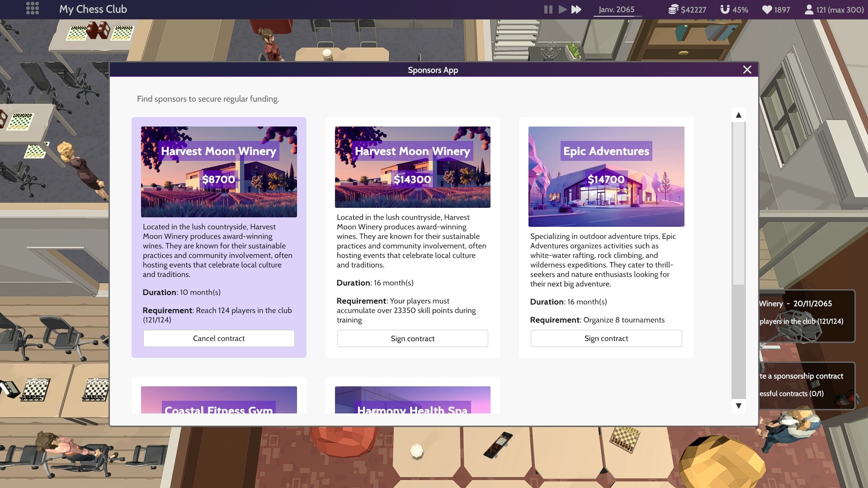Screen dimensions: 868x488
Task: Resume normal game speed with the play icon
Action: [562, 9]
